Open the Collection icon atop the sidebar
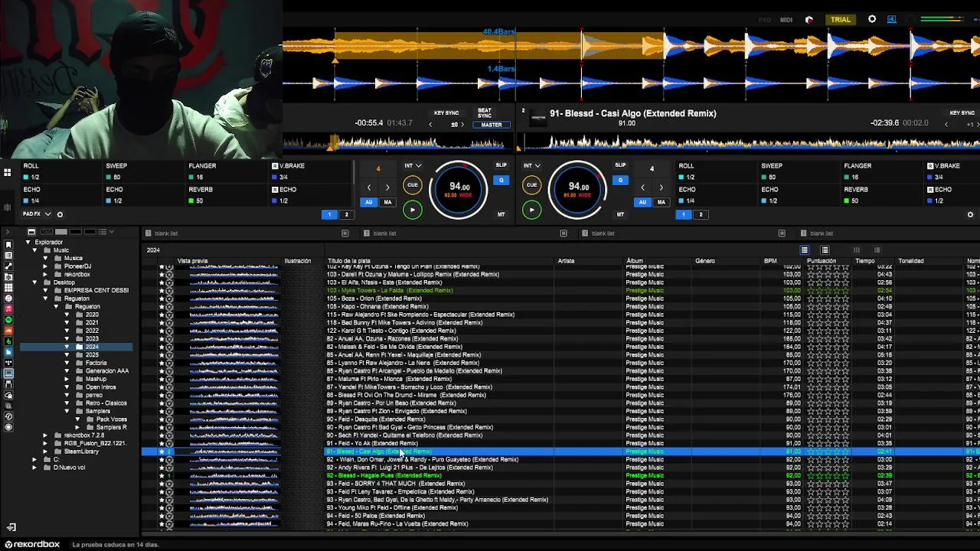980x551 pixels. (8, 244)
